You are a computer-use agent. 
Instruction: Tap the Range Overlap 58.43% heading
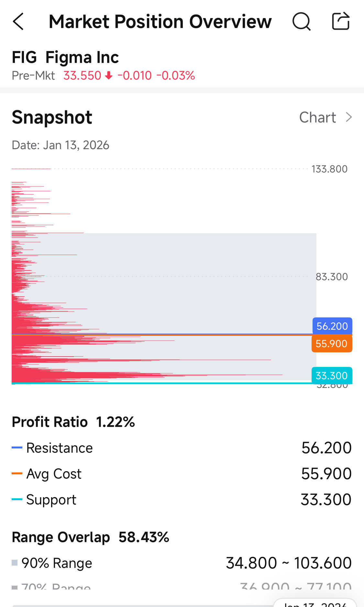tap(91, 537)
